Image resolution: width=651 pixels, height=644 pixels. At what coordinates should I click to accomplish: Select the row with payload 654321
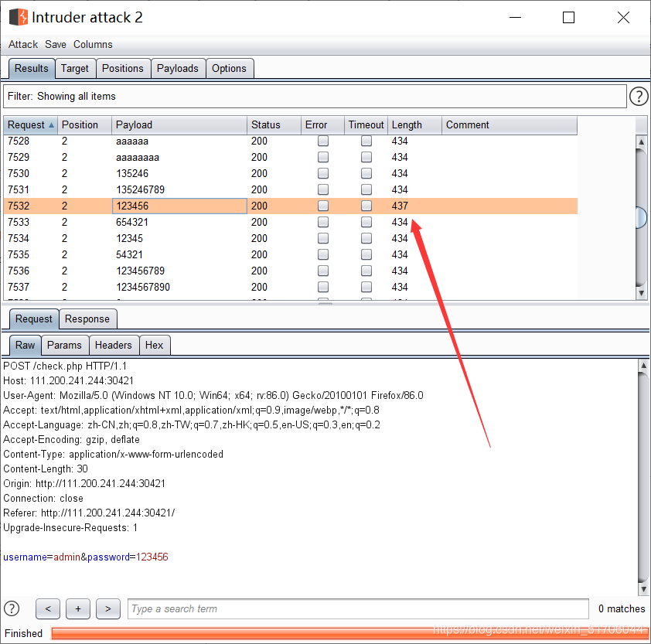(x=291, y=222)
